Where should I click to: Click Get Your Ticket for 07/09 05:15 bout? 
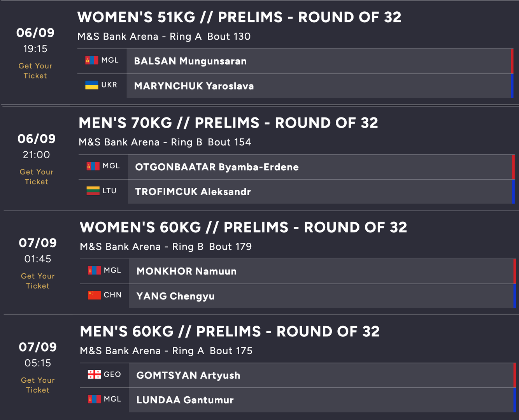click(38, 385)
